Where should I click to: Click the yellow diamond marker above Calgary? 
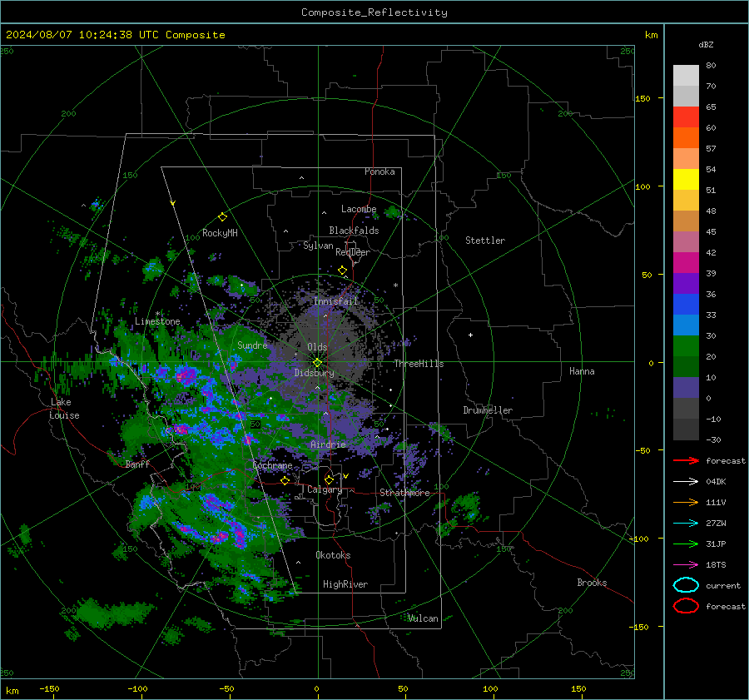click(329, 479)
